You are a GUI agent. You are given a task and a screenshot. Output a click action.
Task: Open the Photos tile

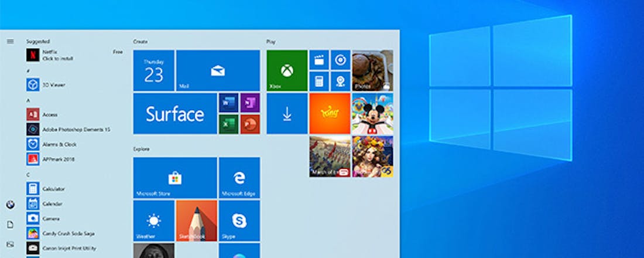(372, 70)
